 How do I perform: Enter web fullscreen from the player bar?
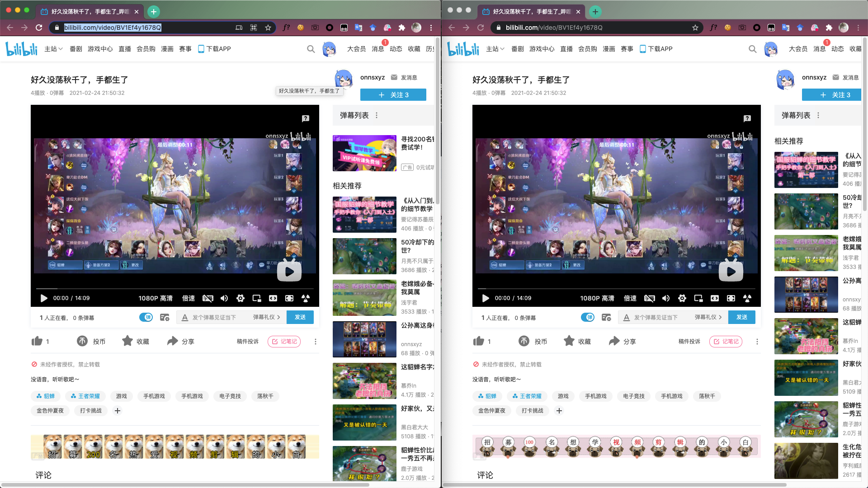click(288, 298)
